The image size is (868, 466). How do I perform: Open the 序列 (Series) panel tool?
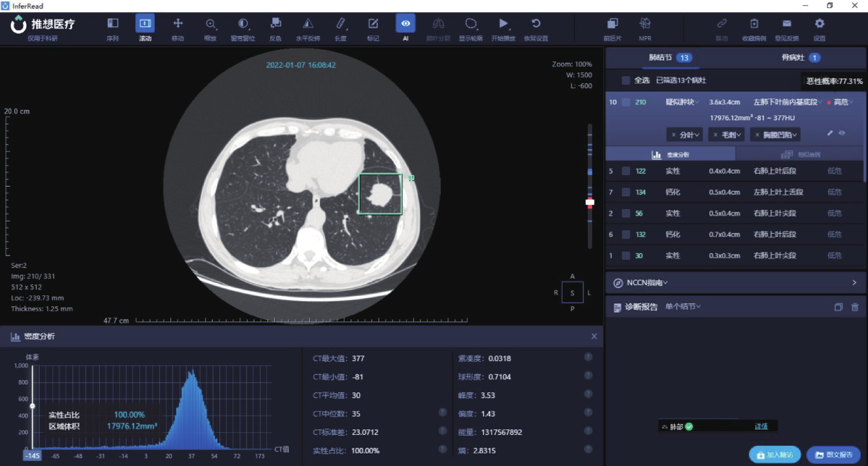pyautogui.click(x=113, y=29)
